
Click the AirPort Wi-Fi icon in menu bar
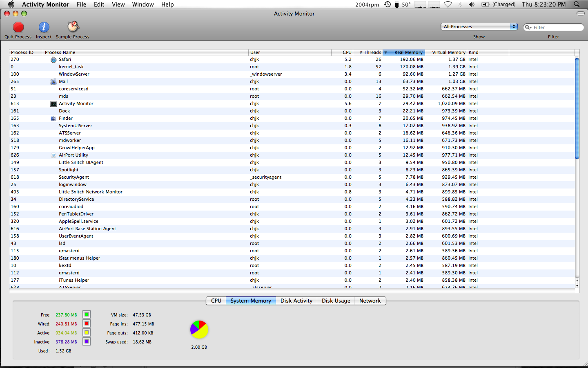(x=448, y=4)
